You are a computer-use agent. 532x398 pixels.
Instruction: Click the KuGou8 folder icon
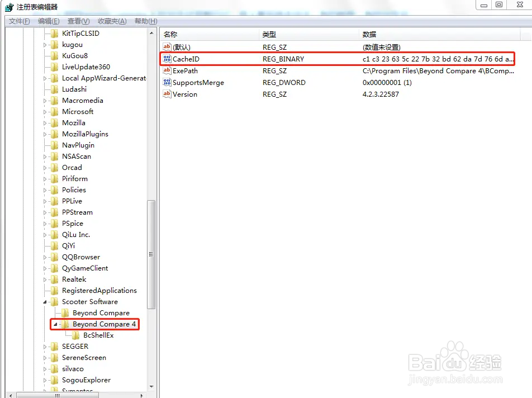pos(55,56)
